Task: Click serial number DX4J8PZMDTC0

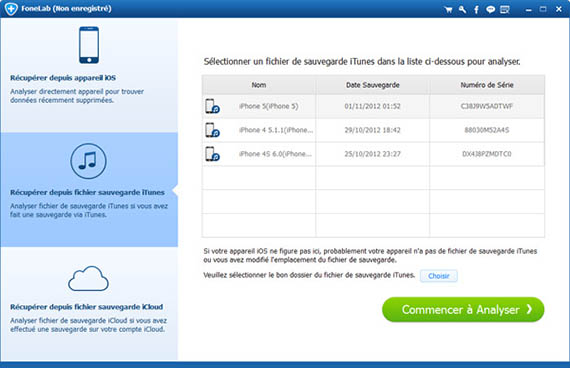Action: pyautogui.click(x=487, y=154)
